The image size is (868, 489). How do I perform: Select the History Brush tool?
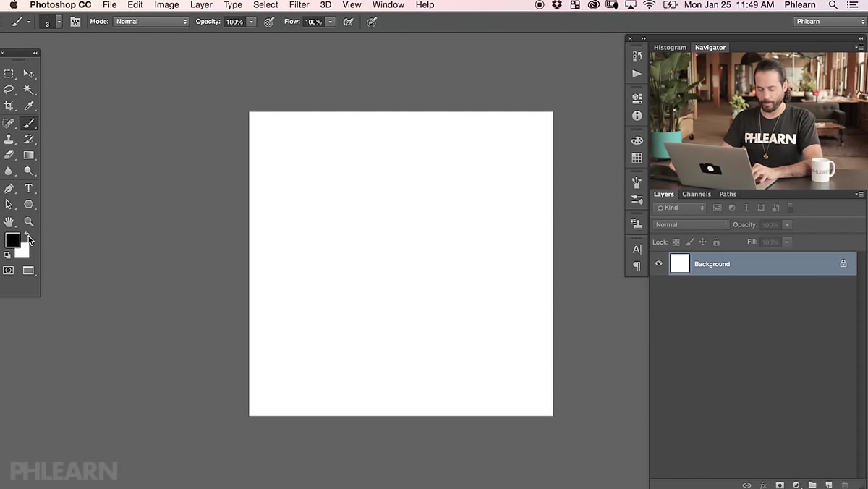[x=29, y=139]
